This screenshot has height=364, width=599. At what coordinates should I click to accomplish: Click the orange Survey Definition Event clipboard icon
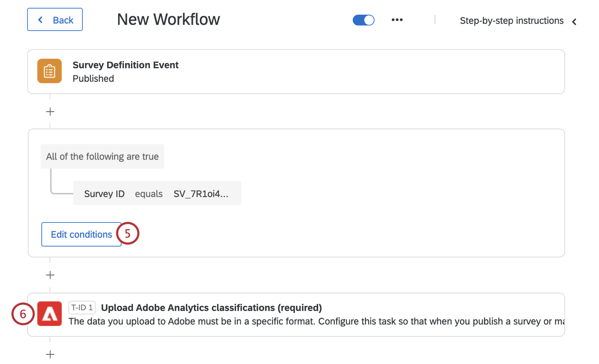tap(49, 71)
